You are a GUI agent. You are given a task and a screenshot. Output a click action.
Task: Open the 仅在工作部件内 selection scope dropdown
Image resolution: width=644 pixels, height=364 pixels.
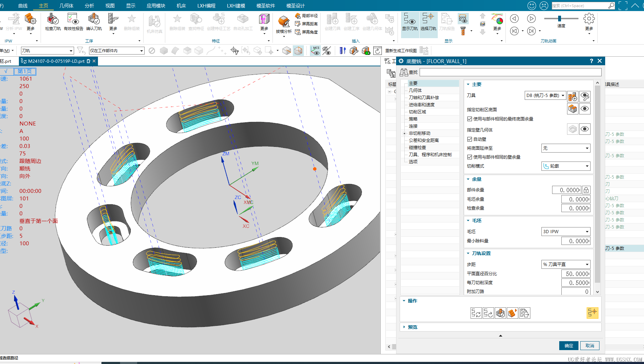click(x=116, y=51)
